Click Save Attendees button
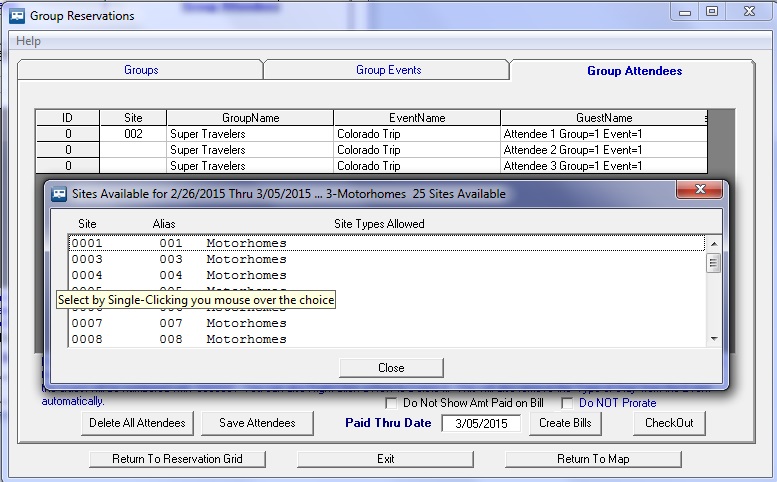The height and width of the screenshot is (482, 777). [x=257, y=423]
